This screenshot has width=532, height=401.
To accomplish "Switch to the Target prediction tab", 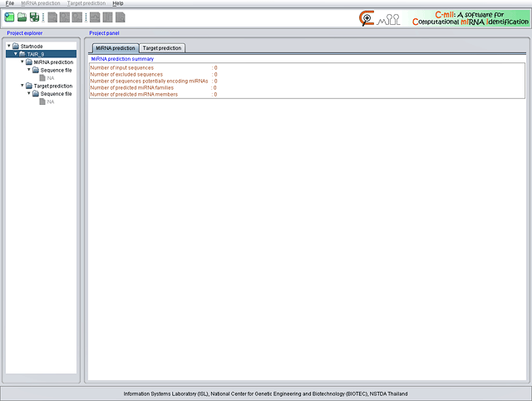I will [x=162, y=48].
